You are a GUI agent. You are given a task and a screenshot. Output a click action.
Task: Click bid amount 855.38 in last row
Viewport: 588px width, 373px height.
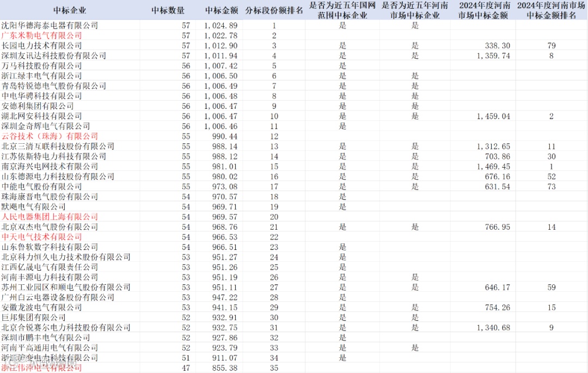coord(225,368)
